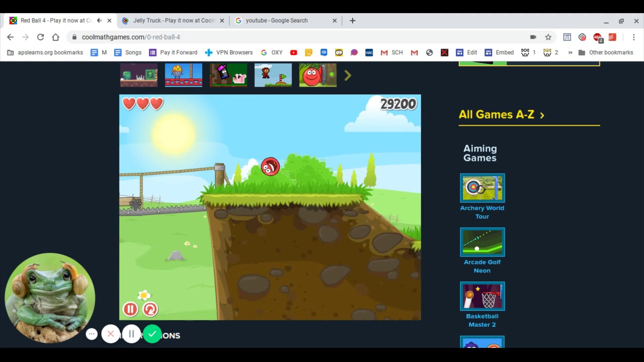644x362 pixels.
Task: Click the frog webcam bubble
Action: [50, 298]
